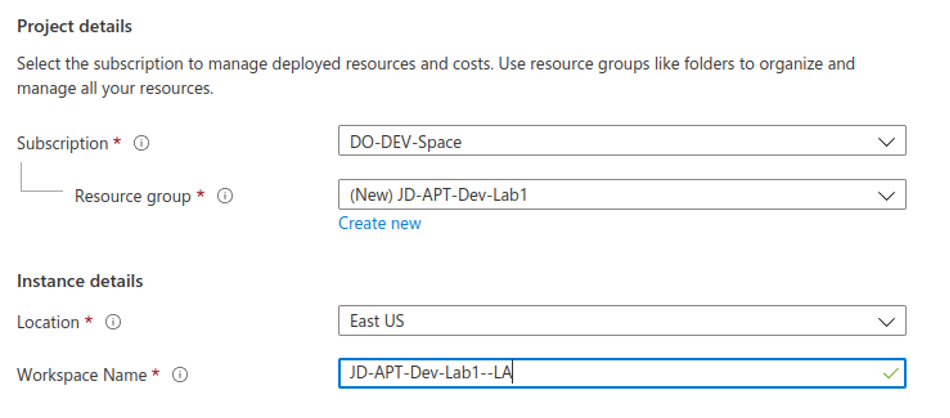The image size is (950, 418).
Task: Open the Location dropdown chevron
Action: point(885,322)
